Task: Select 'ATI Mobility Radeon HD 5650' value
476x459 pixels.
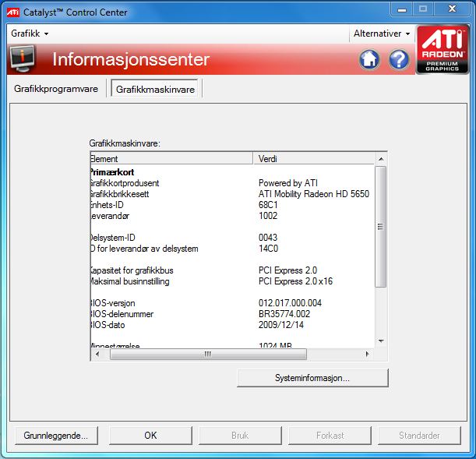Action: tap(314, 194)
